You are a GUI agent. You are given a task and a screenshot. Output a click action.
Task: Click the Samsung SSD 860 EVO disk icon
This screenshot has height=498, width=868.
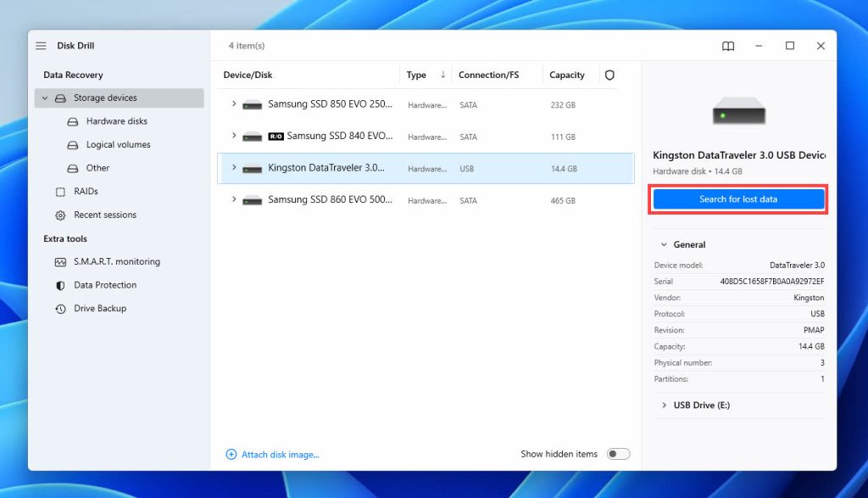(252, 200)
